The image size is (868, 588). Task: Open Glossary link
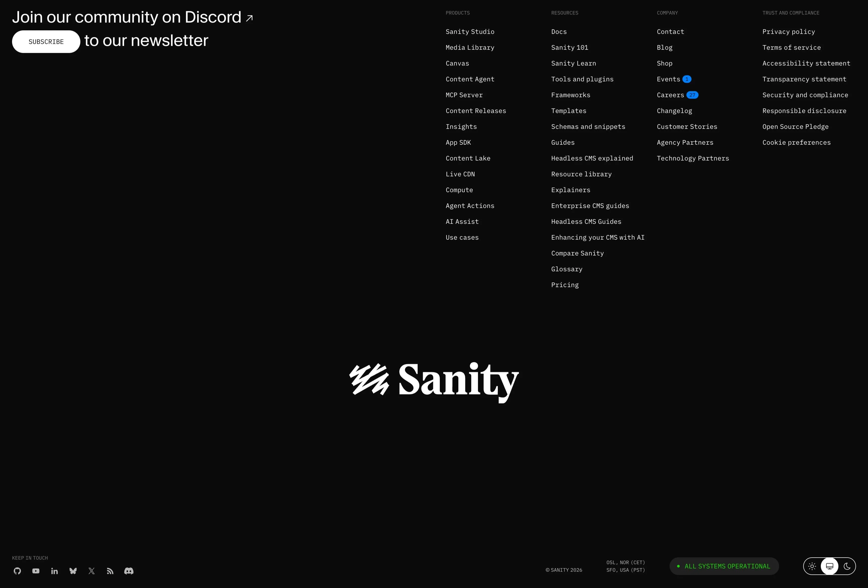pyautogui.click(x=567, y=269)
